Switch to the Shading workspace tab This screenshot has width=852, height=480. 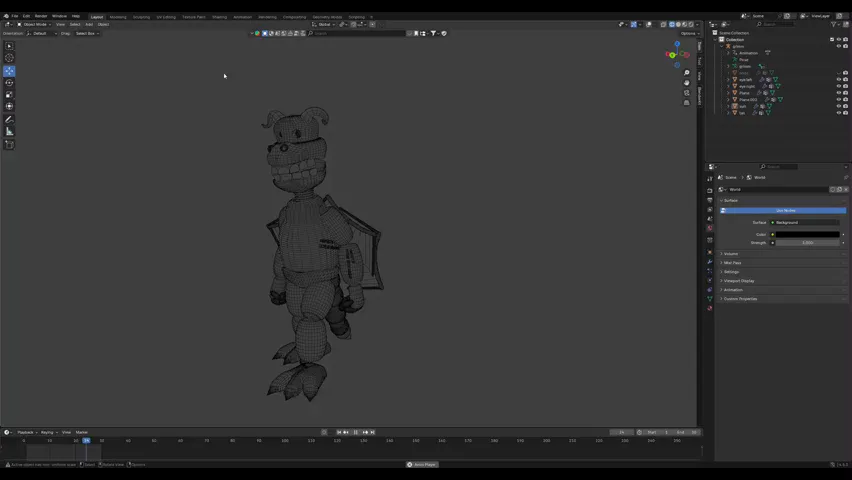[x=220, y=17]
